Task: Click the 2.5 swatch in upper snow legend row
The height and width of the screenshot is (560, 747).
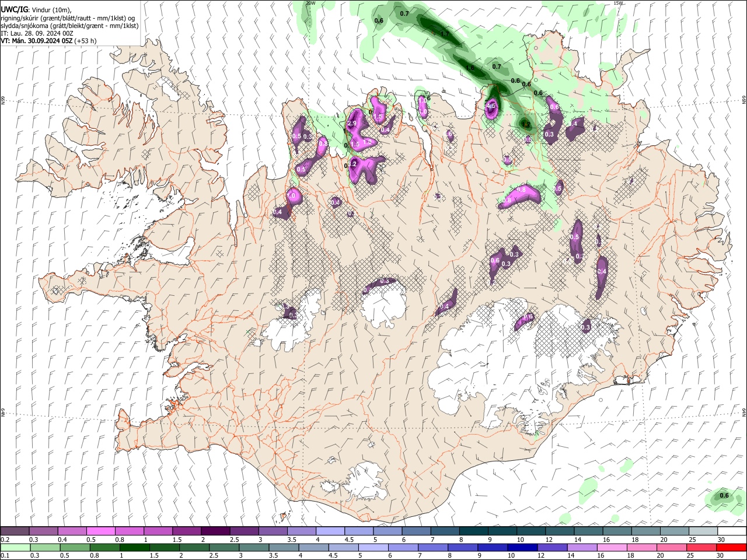Action: point(243,531)
